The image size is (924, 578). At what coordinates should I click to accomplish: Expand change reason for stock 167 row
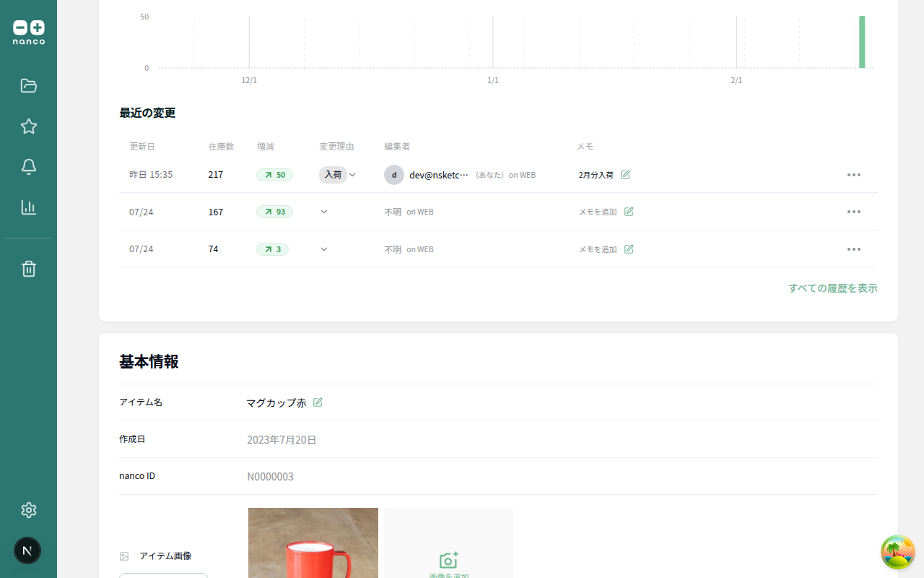click(x=324, y=212)
